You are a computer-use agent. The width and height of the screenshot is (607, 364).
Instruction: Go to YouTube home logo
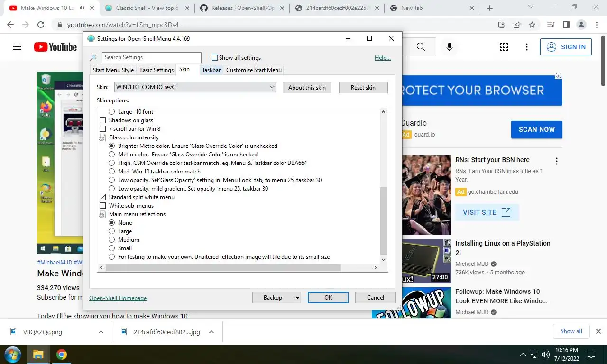click(55, 47)
